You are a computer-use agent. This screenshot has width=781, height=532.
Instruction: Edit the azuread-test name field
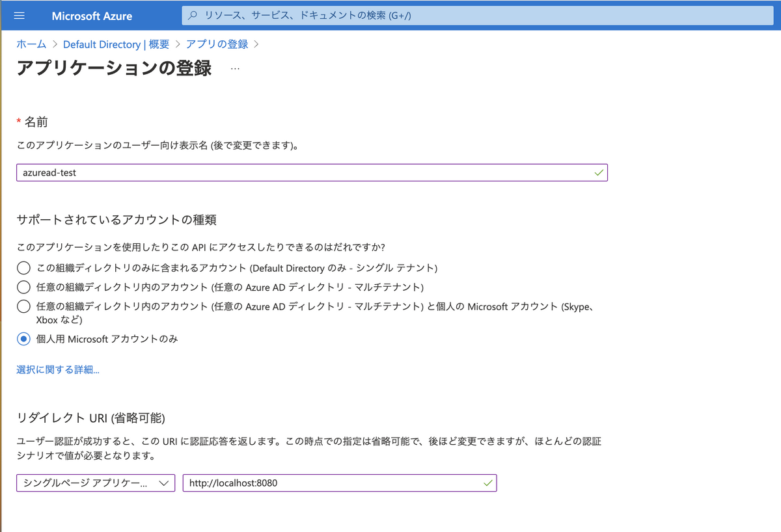[312, 172]
